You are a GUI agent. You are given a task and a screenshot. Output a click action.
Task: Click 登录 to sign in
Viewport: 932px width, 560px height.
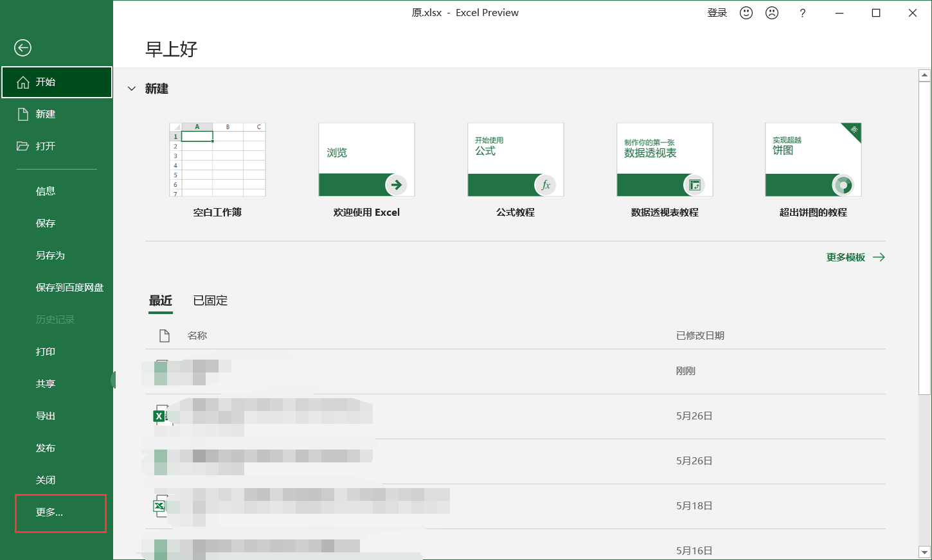pos(717,12)
